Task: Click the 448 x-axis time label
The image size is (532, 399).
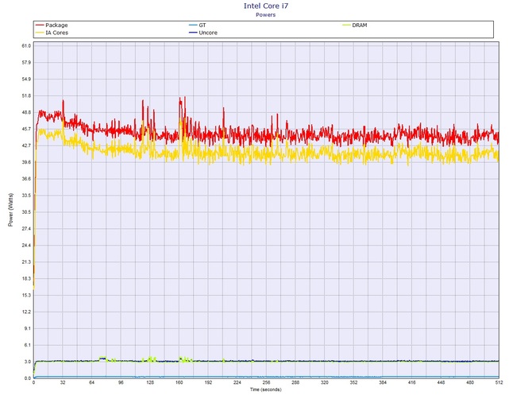Action: 441,382
